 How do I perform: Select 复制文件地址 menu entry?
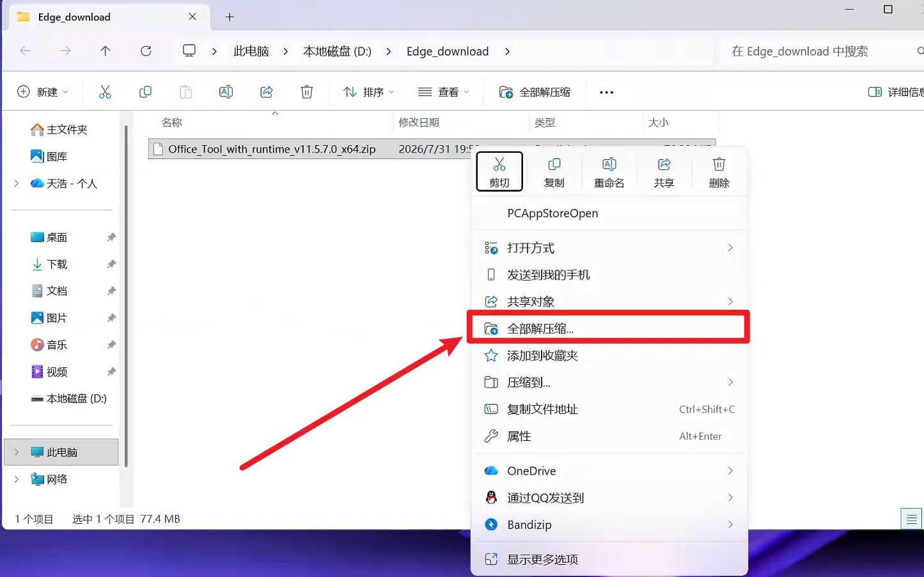pyautogui.click(x=609, y=409)
